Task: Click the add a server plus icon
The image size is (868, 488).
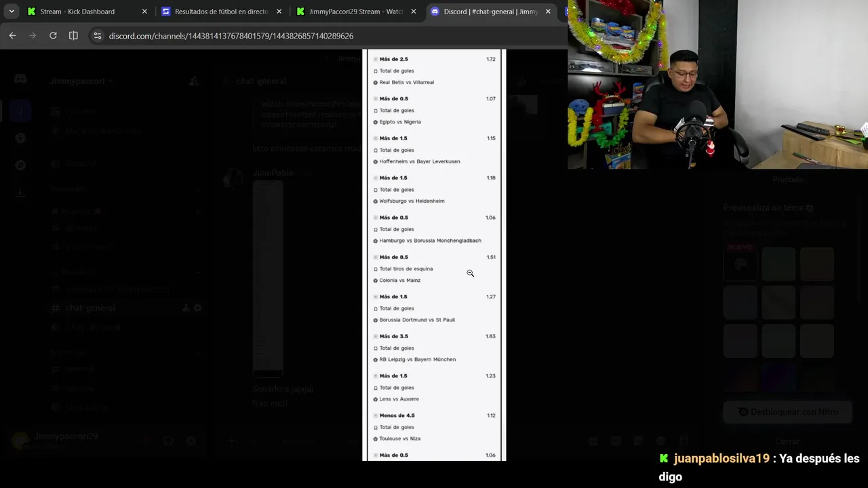Action: pos(20,138)
